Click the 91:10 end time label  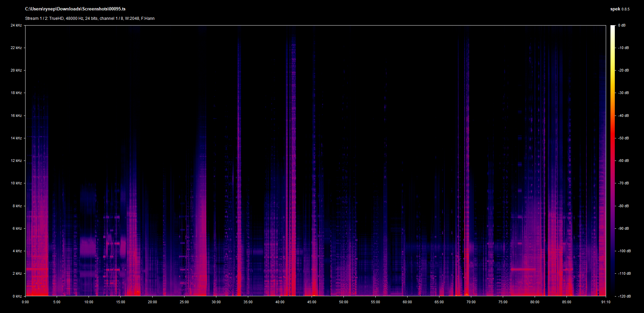[606, 302]
